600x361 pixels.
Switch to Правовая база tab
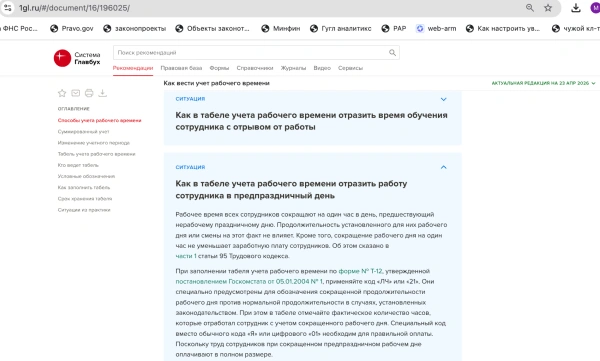point(181,68)
